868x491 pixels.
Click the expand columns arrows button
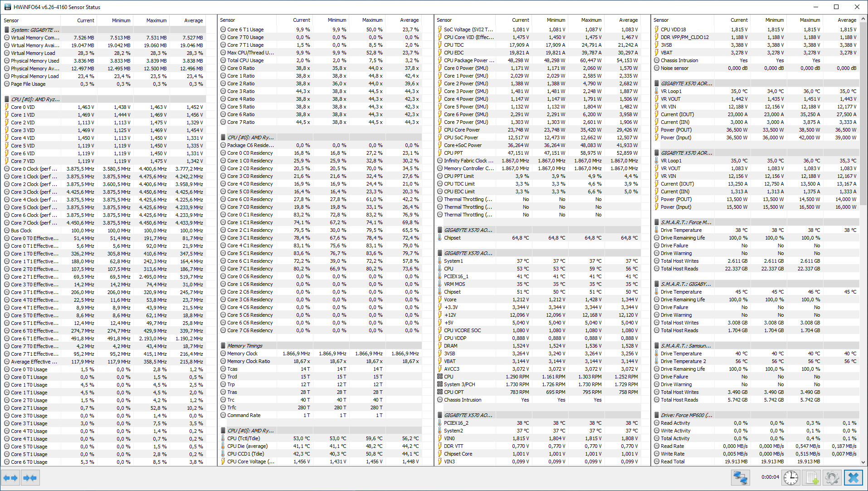pos(10,478)
